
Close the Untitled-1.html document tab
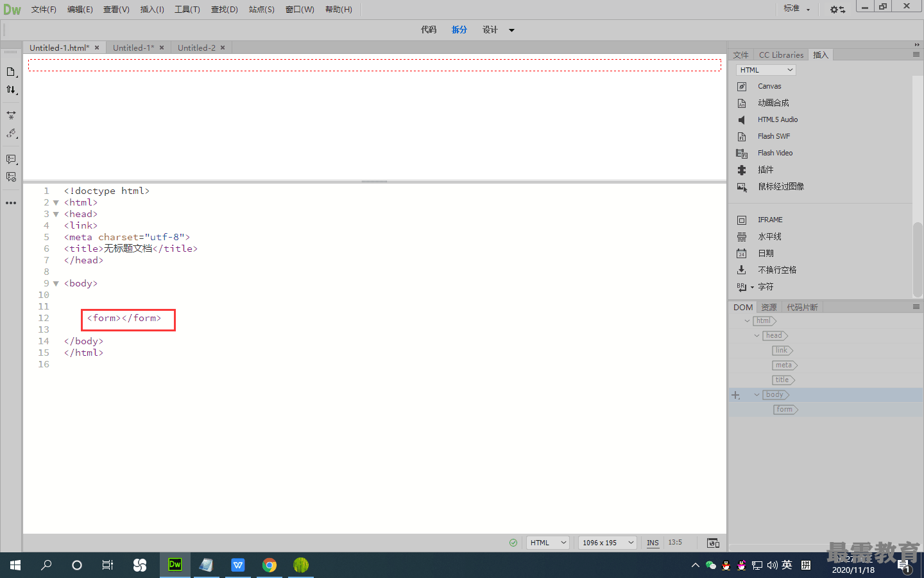97,48
